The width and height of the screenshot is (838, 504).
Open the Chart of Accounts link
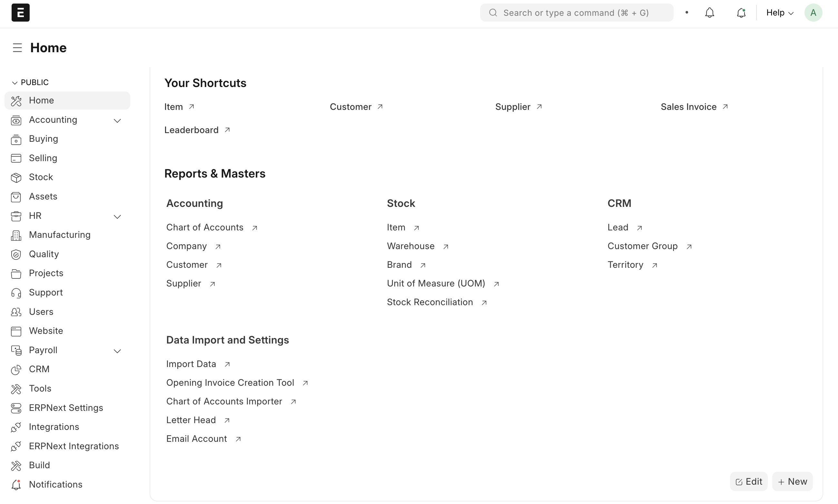pyautogui.click(x=205, y=227)
